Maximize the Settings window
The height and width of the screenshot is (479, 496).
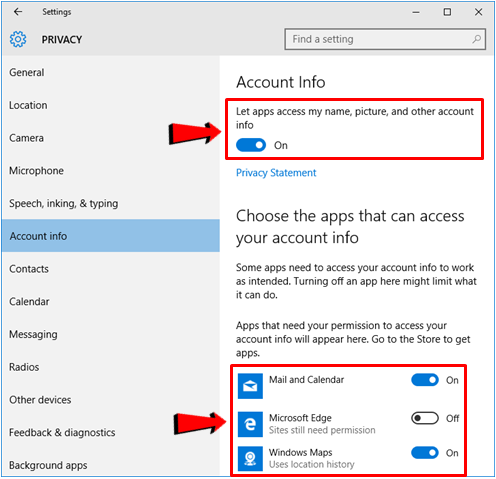(447, 12)
